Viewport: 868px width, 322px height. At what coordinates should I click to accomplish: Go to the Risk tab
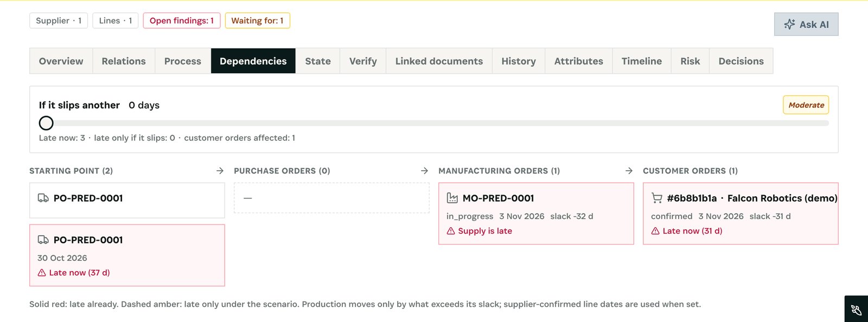click(x=690, y=61)
